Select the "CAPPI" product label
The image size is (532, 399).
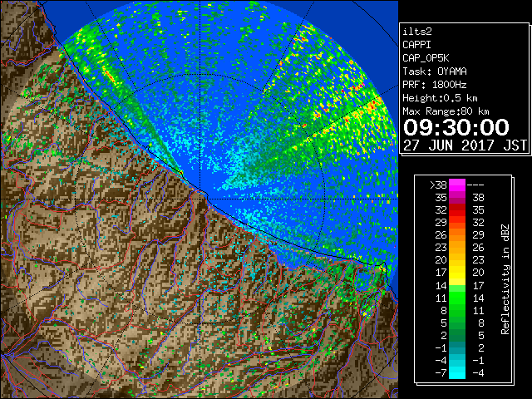pos(416,45)
